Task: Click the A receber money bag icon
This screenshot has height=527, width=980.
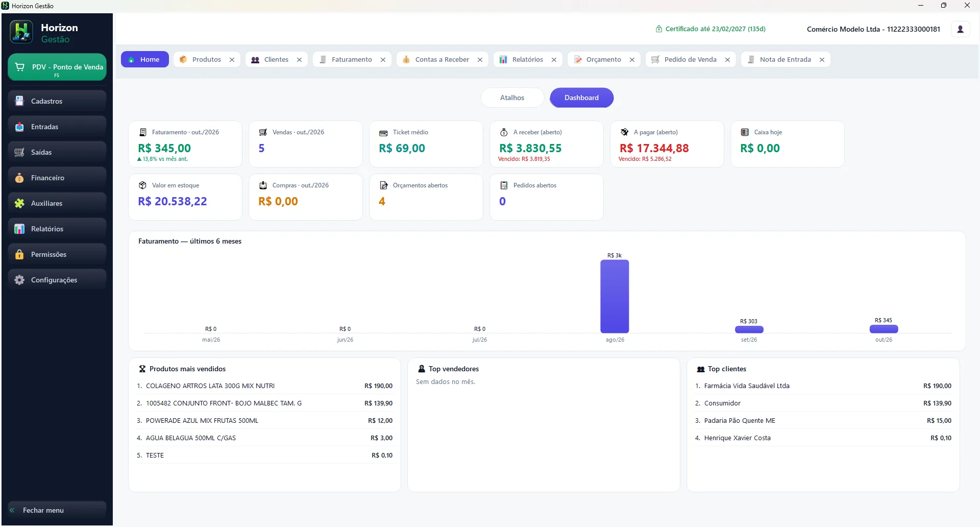Action: pos(504,132)
